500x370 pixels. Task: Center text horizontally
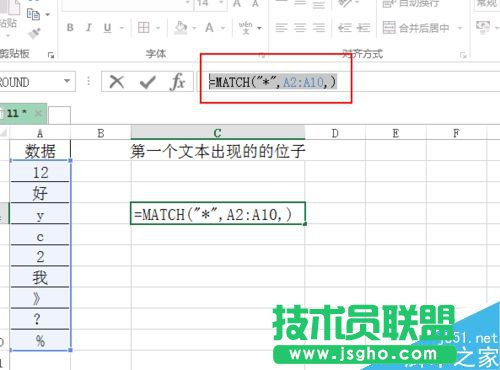[x=300, y=28]
